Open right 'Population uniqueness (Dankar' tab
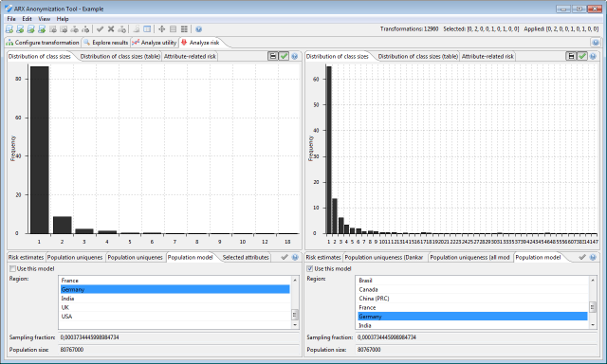The height and width of the screenshot is (364, 607). pos(384,257)
